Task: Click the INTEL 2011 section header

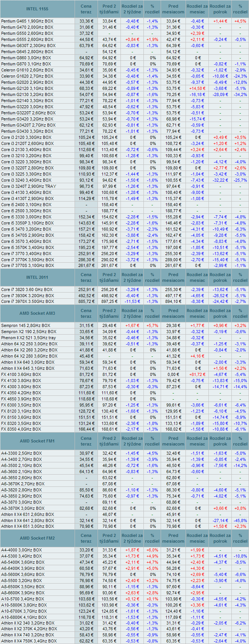Action: [x=37, y=277]
